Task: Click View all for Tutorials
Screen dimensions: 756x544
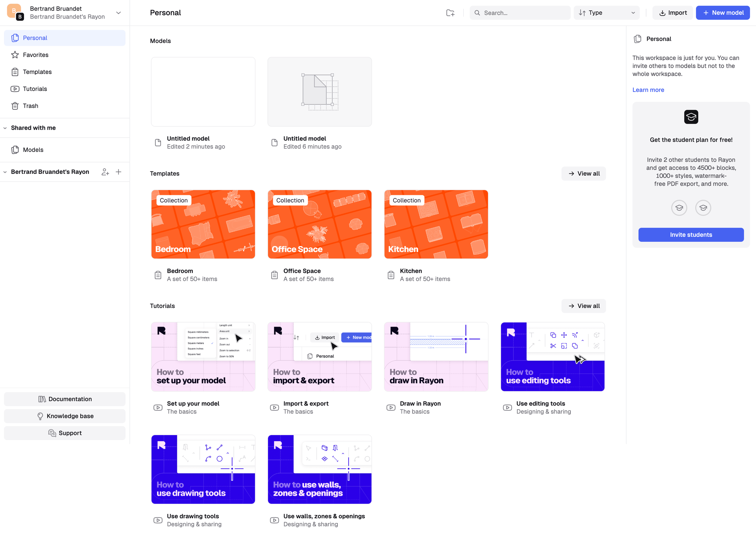Action: tap(583, 306)
